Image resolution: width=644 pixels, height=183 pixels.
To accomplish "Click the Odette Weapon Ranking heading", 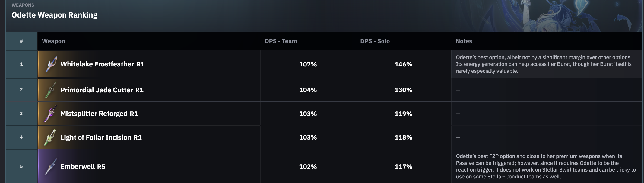I will click(x=54, y=15).
